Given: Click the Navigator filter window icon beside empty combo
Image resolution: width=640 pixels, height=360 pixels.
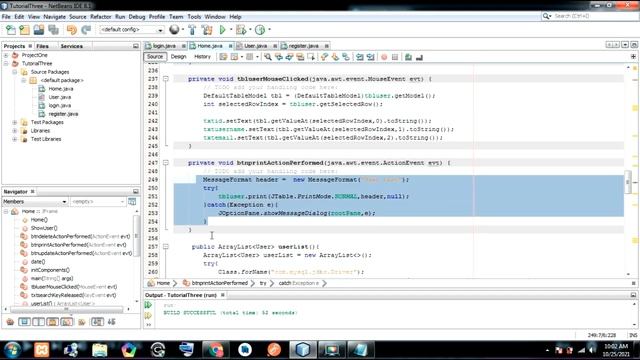Looking at the screenshot, I should coord(132,202).
